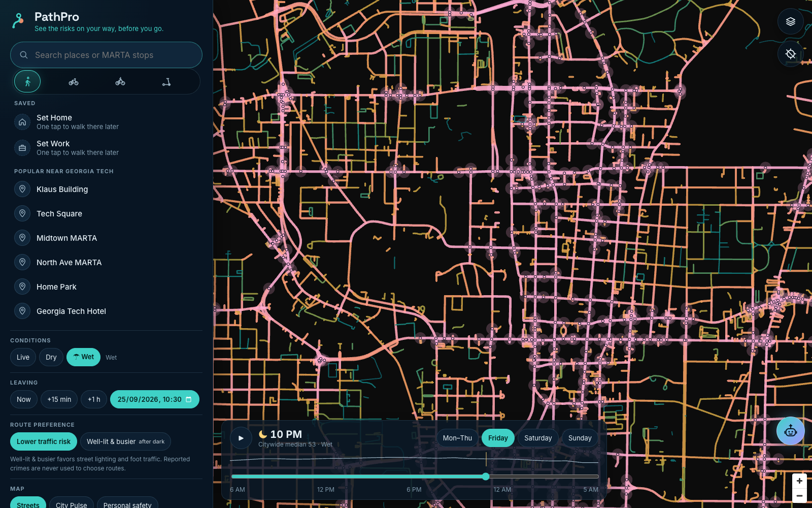Click the Set Home title text
This screenshot has width=812, height=508.
pyautogui.click(x=54, y=117)
